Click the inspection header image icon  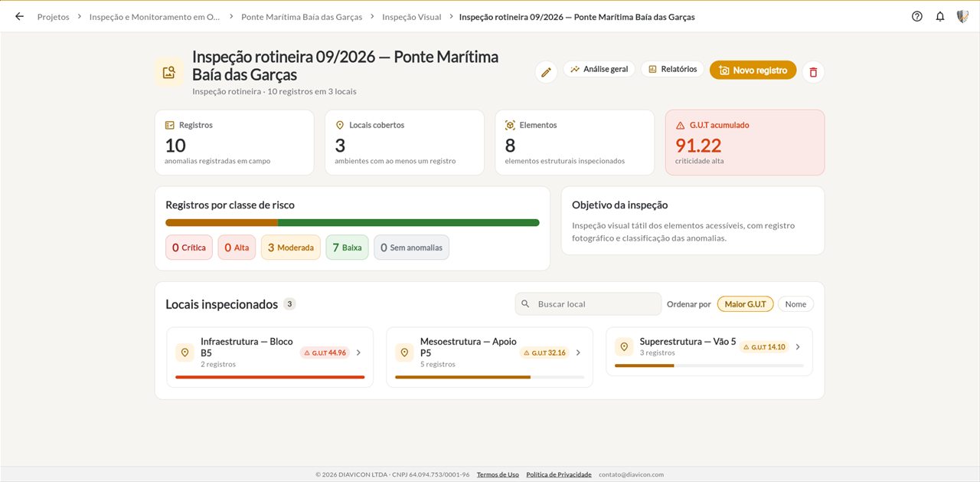point(168,72)
